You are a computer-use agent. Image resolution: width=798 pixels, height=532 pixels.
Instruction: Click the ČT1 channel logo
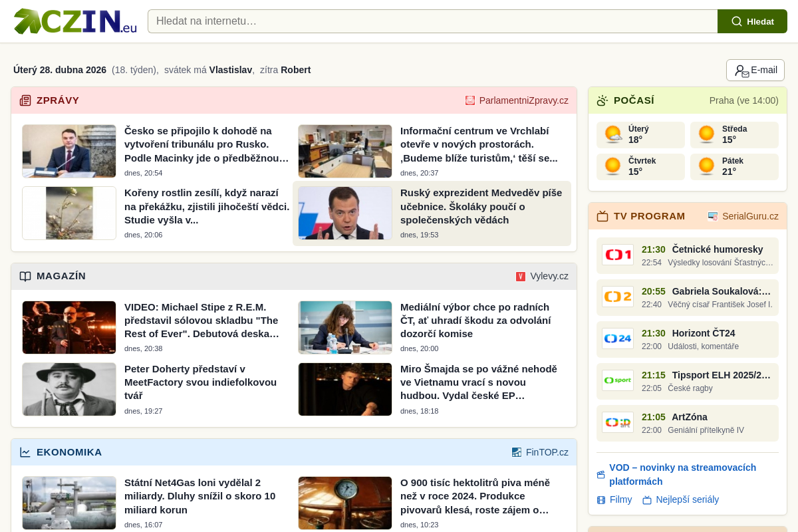tap(618, 255)
